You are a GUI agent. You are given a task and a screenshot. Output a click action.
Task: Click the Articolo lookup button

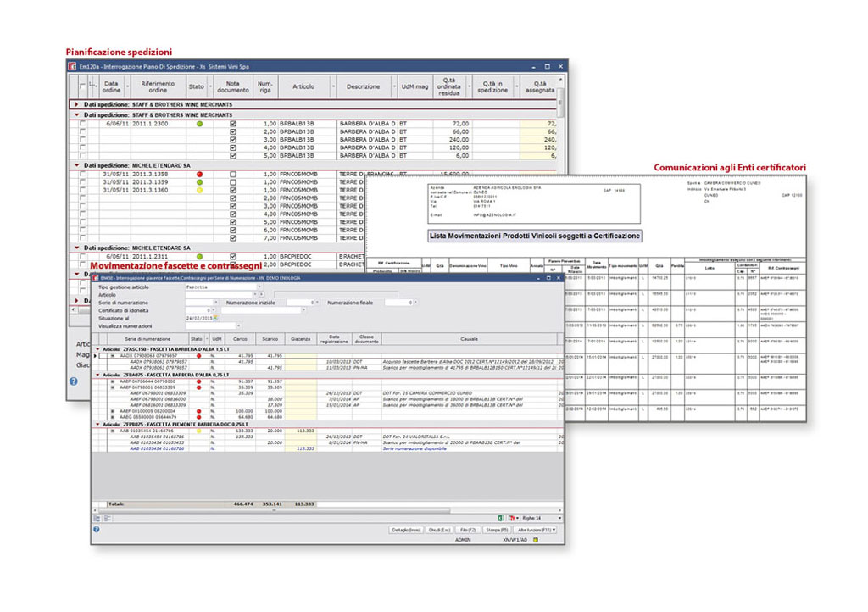[x=261, y=294]
